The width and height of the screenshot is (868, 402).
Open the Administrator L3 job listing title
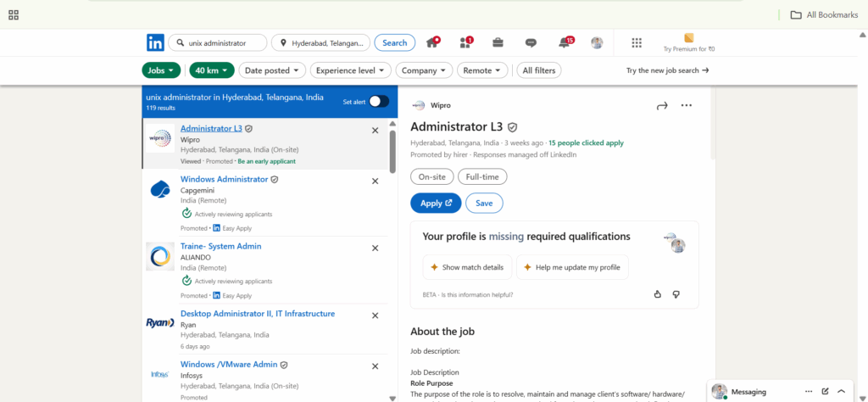point(211,128)
